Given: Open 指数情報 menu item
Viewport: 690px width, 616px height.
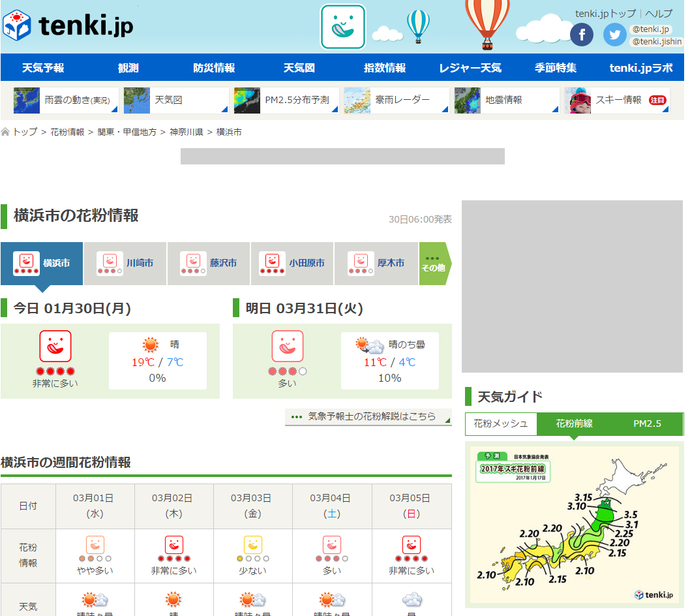Looking at the screenshot, I should click(x=385, y=68).
